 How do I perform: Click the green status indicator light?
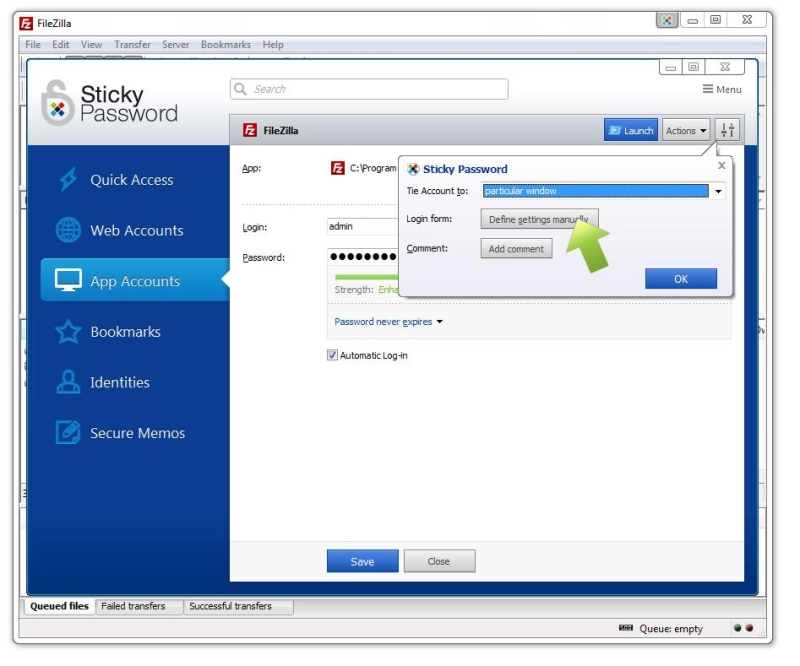point(737,628)
